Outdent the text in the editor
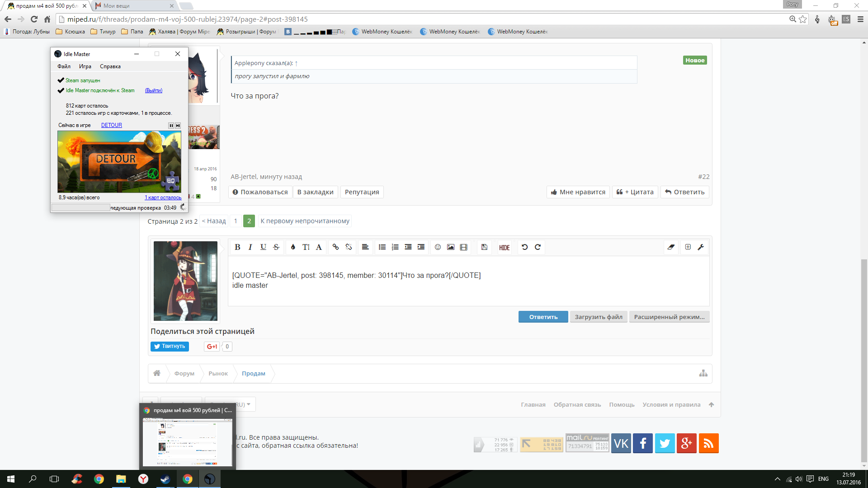 [x=408, y=247]
